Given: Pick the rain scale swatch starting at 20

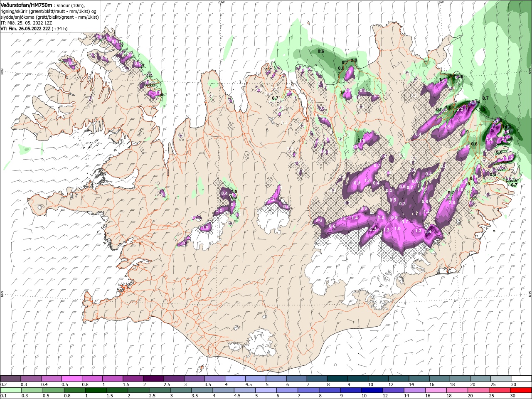Looking at the screenshot, I should pyautogui.click(x=478, y=390).
